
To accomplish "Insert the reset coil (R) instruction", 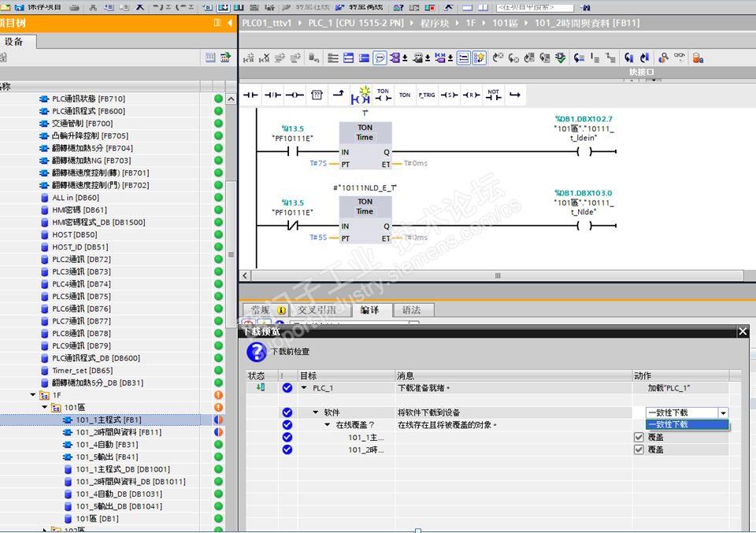I will pos(472,95).
